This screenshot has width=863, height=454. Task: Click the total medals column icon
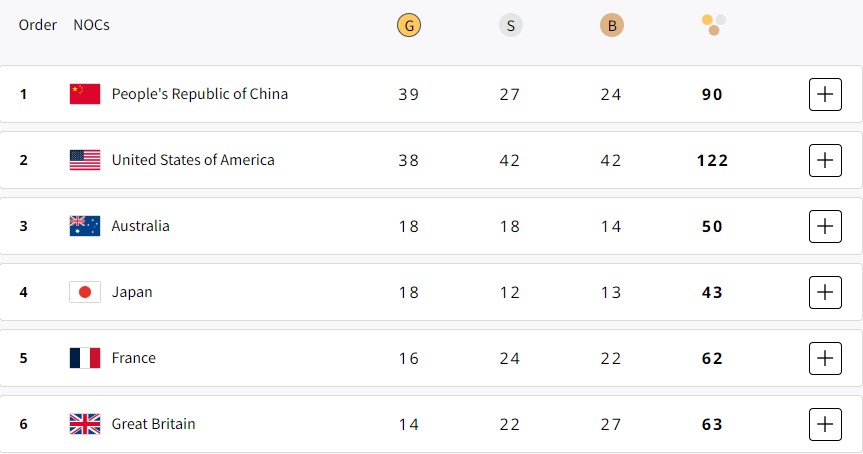713,24
